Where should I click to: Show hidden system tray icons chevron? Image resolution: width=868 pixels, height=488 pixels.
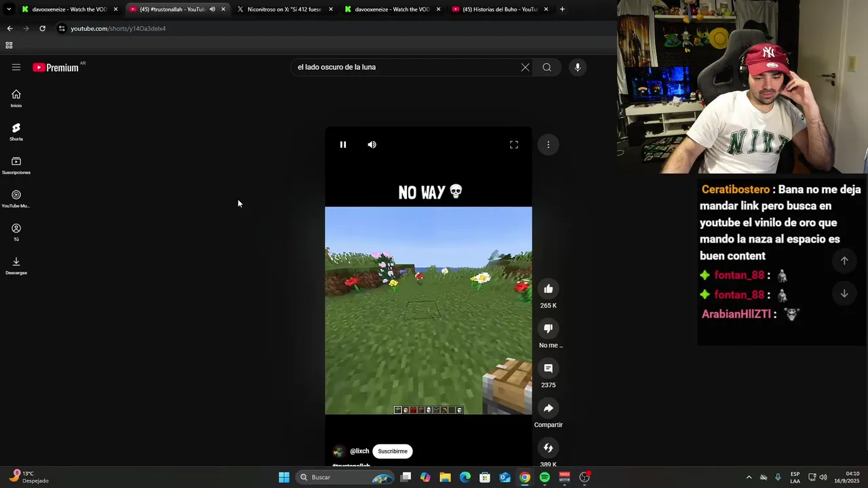click(749, 477)
